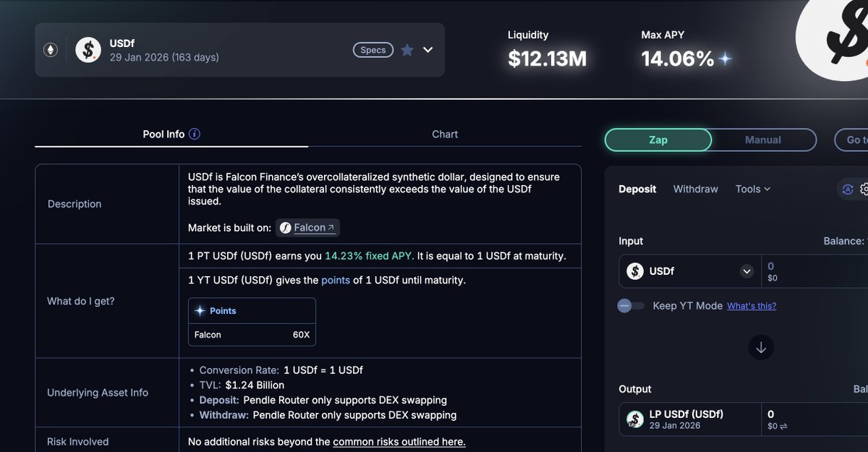
Task: Click the Falcon logo in the link chip
Action: click(286, 228)
